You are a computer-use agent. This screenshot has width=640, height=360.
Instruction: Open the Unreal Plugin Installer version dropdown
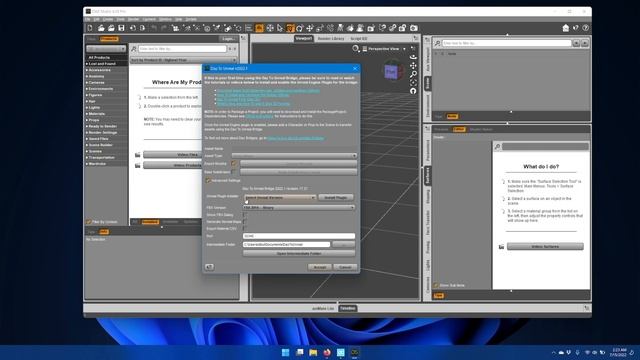tap(280, 198)
